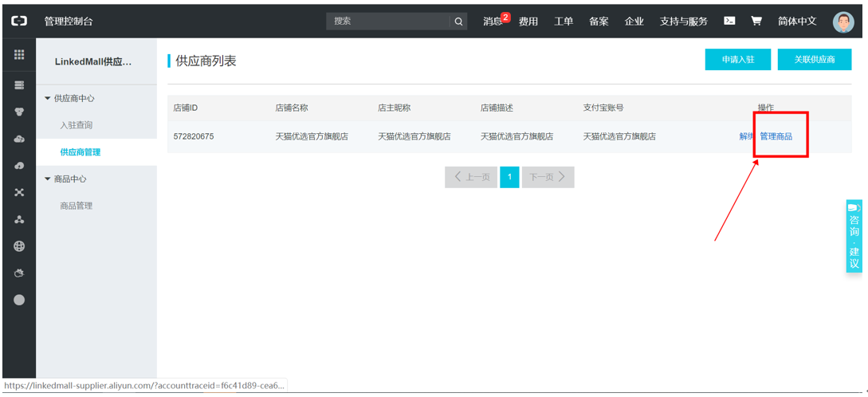This screenshot has width=868, height=397.
Task: Click the 店铺名称 column header
Action: pyautogui.click(x=292, y=108)
